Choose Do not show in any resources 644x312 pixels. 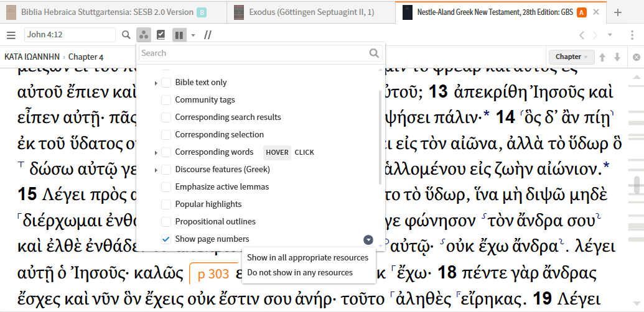point(300,273)
